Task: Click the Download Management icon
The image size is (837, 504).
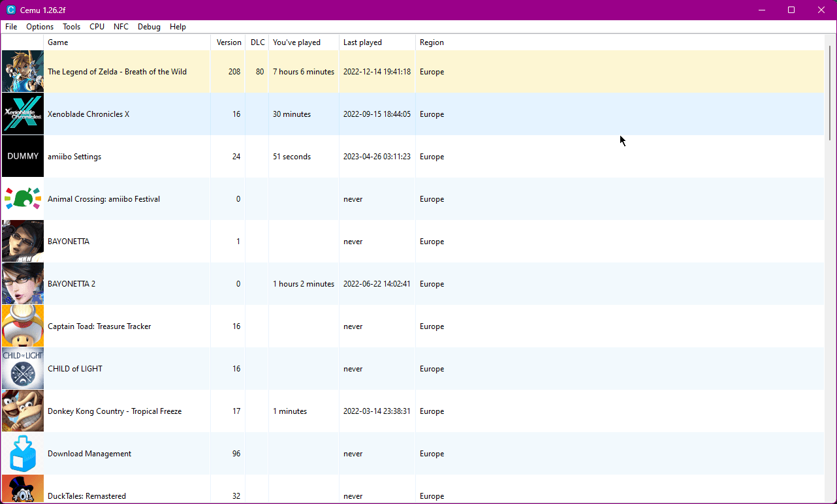Action: 23,453
